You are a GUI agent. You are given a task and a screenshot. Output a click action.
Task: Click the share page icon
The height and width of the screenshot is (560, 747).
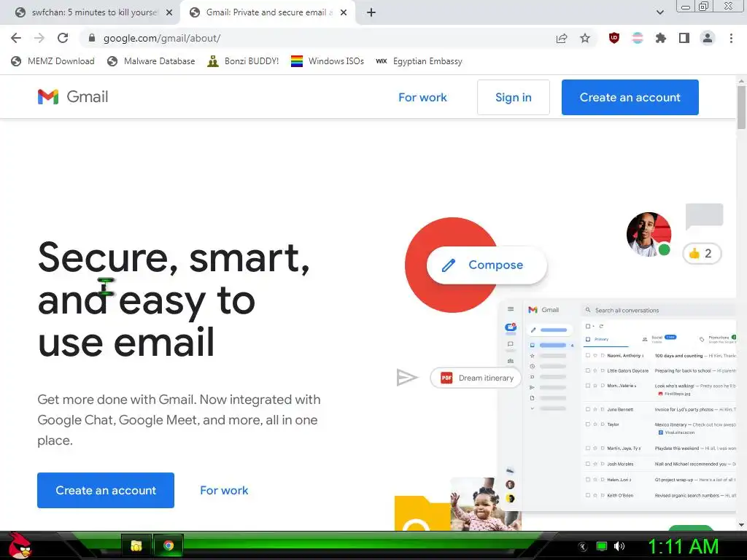pos(562,38)
